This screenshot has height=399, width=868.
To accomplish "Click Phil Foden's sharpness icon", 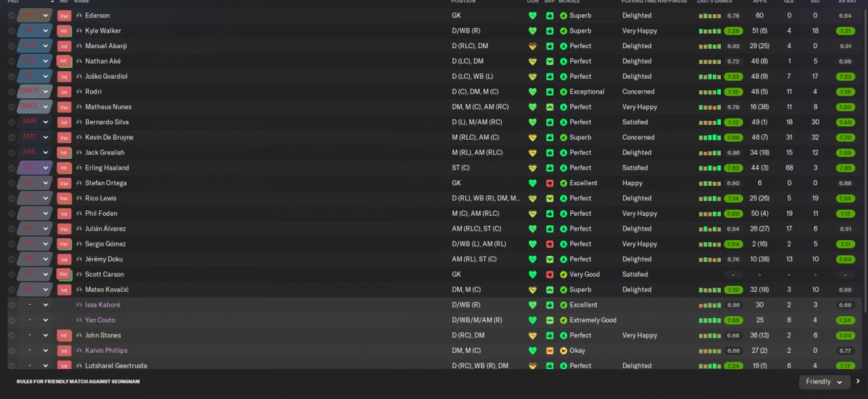I will click(x=550, y=214).
